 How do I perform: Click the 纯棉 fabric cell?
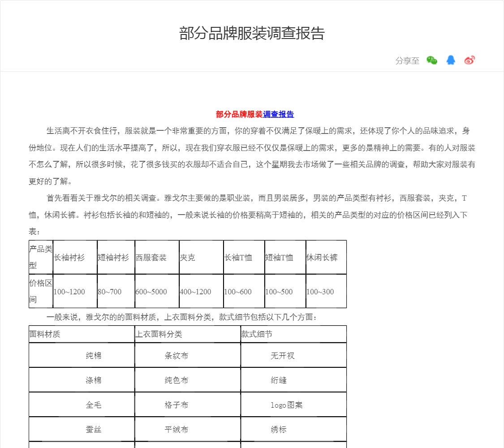(x=82, y=355)
